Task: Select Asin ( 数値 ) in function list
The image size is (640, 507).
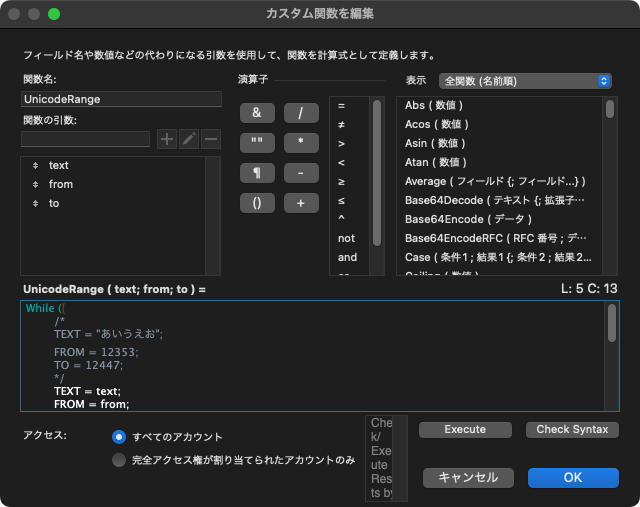Action: tap(499, 144)
